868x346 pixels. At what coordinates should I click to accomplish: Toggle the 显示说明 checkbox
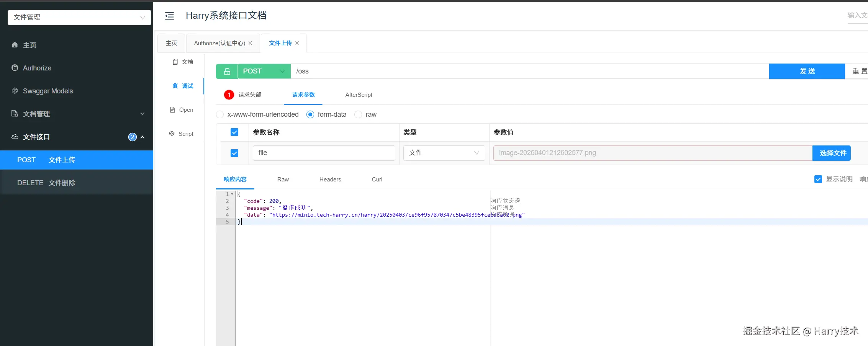[818, 179]
